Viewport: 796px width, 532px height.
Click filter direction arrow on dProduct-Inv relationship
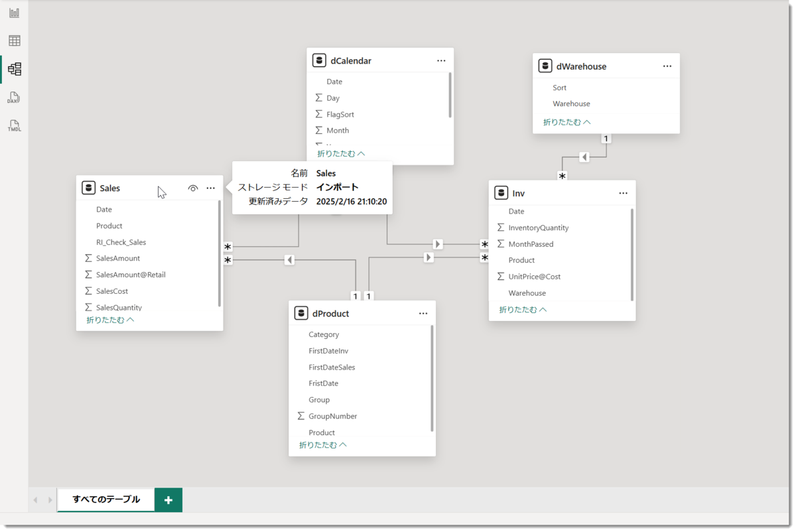429,257
